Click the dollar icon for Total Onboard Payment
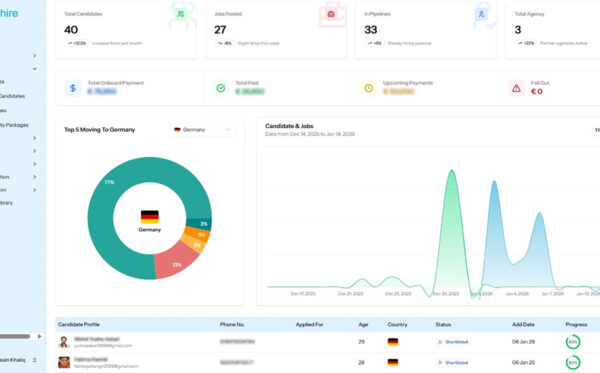 point(73,88)
